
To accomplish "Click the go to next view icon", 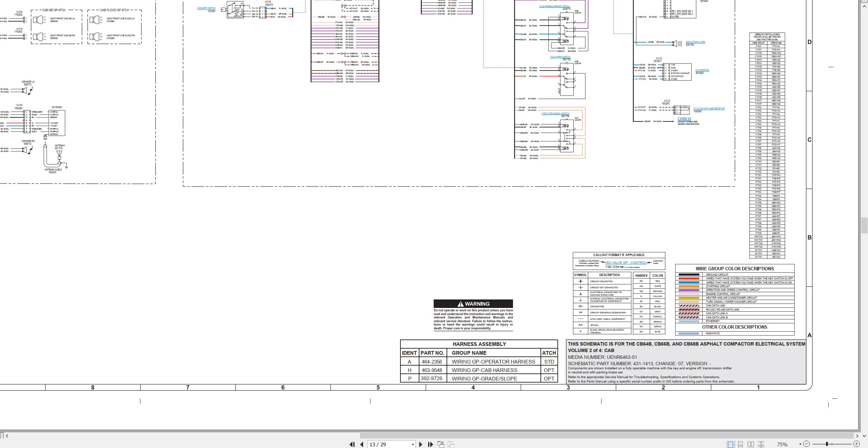I will 451,444.
